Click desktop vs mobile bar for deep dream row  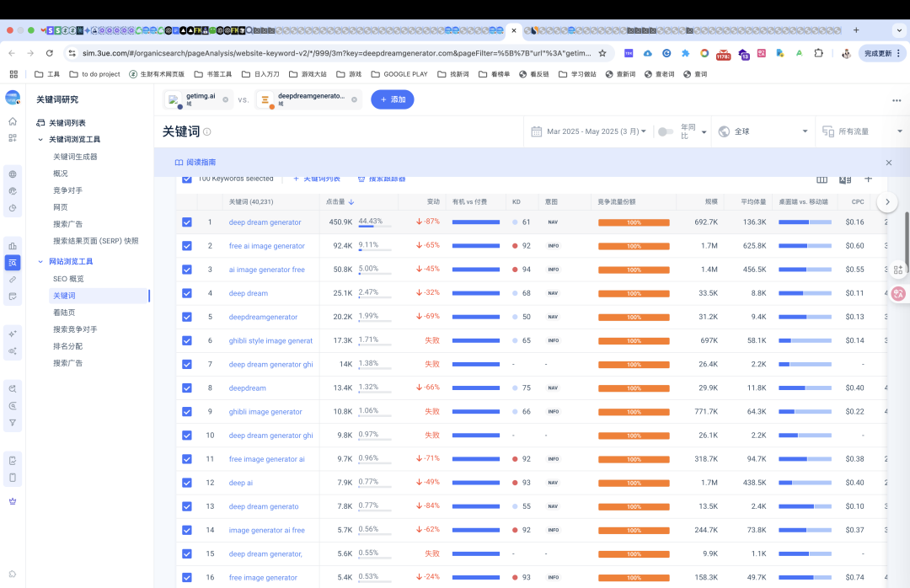[805, 294]
